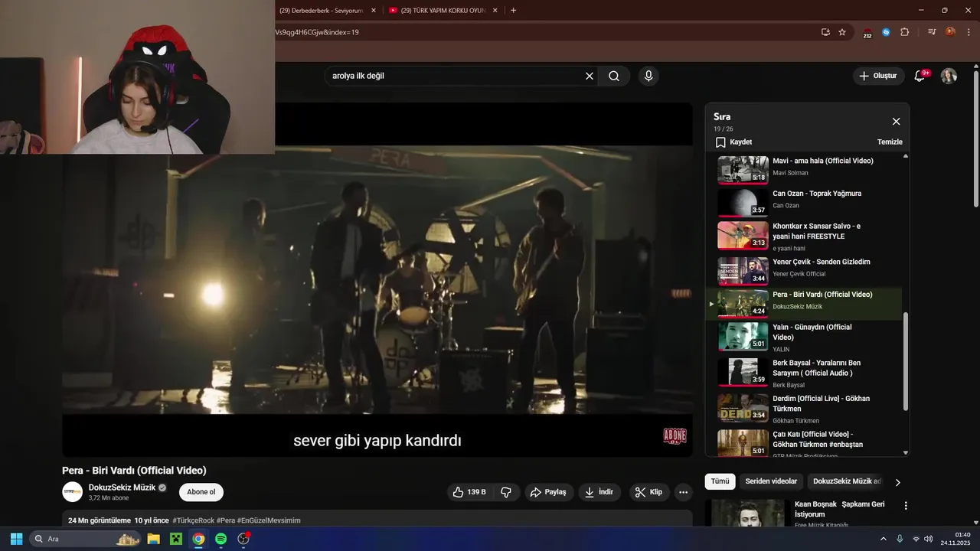Play Derdim Official Live - Gökhan Türkmen

pyautogui.click(x=804, y=409)
